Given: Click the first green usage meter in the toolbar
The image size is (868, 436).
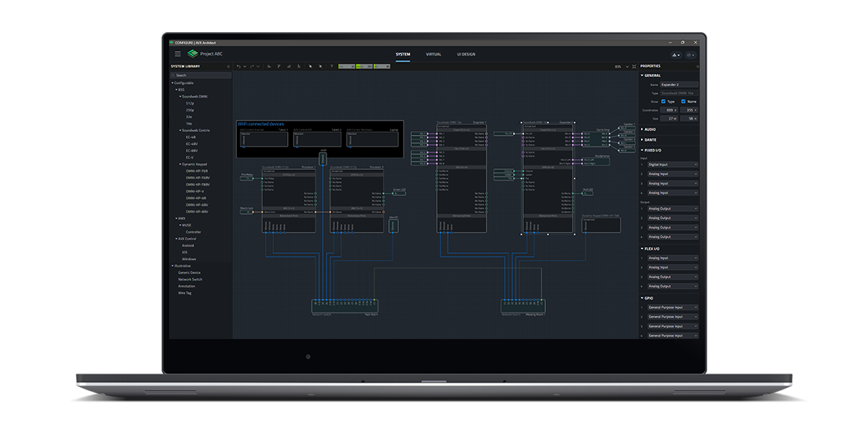Looking at the screenshot, I should pos(346,66).
